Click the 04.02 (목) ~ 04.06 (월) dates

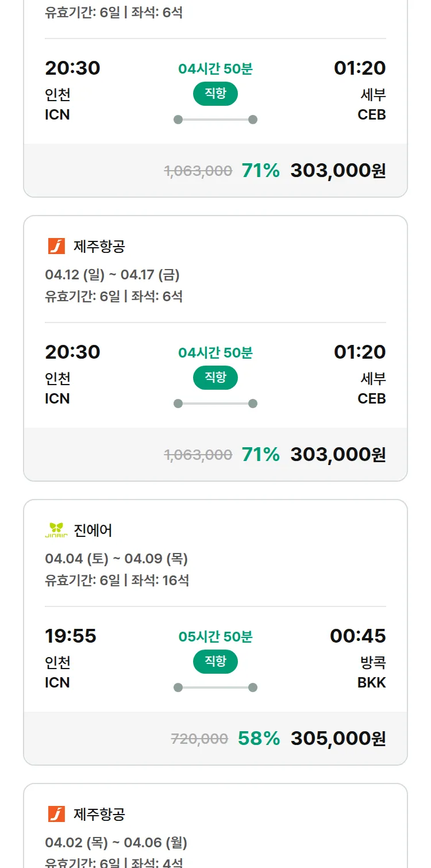(x=116, y=843)
